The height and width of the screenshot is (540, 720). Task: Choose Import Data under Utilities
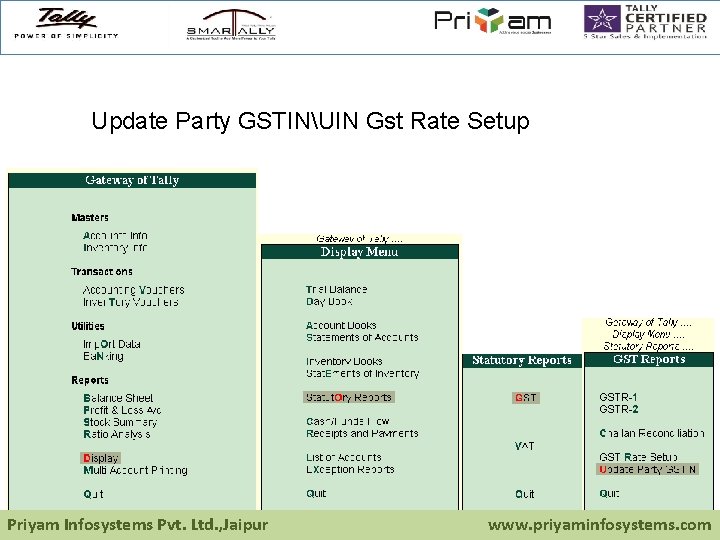click(x=112, y=344)
